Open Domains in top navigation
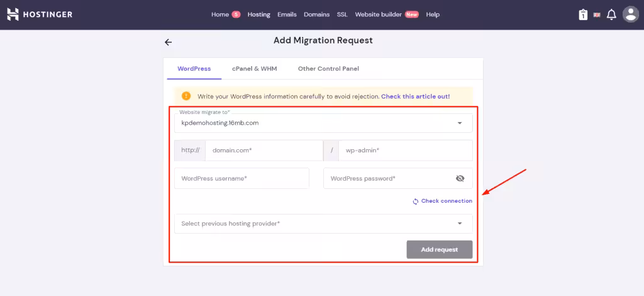644x296 pixels. (317, 14)
